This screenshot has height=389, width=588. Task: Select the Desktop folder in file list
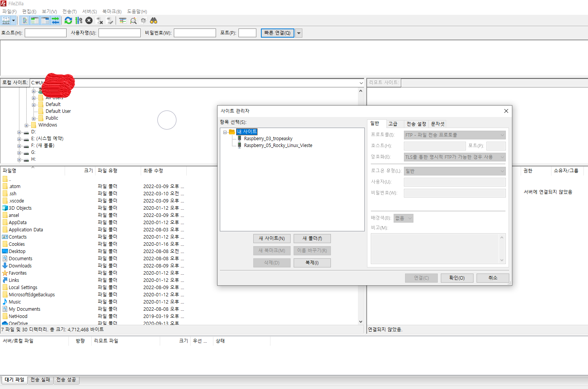pyautogui.click(x=17, y=251)
